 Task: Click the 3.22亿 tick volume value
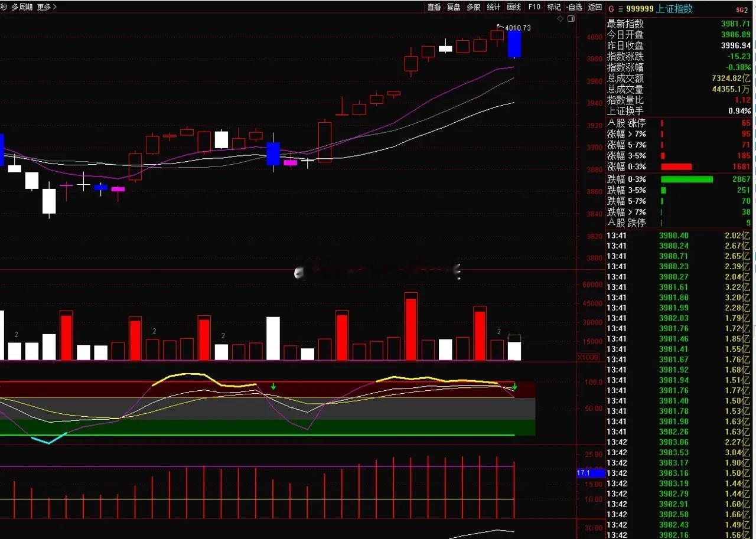tap(738, 287)
